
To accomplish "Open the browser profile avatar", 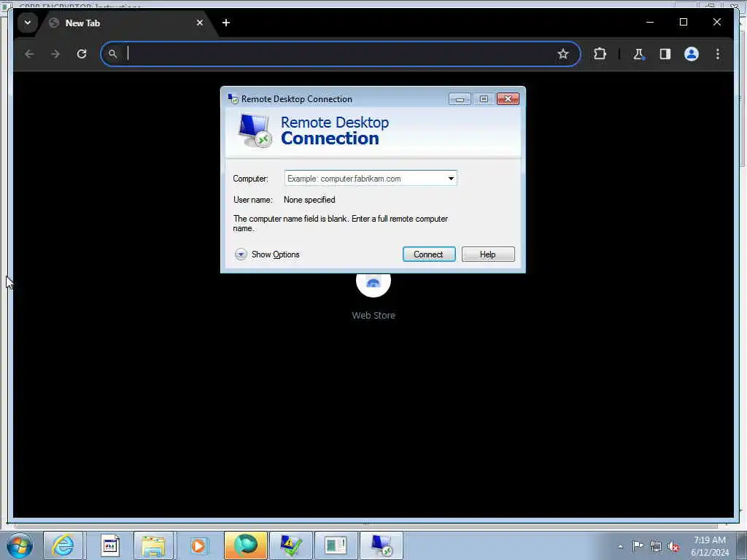I will tap(692, 54).
